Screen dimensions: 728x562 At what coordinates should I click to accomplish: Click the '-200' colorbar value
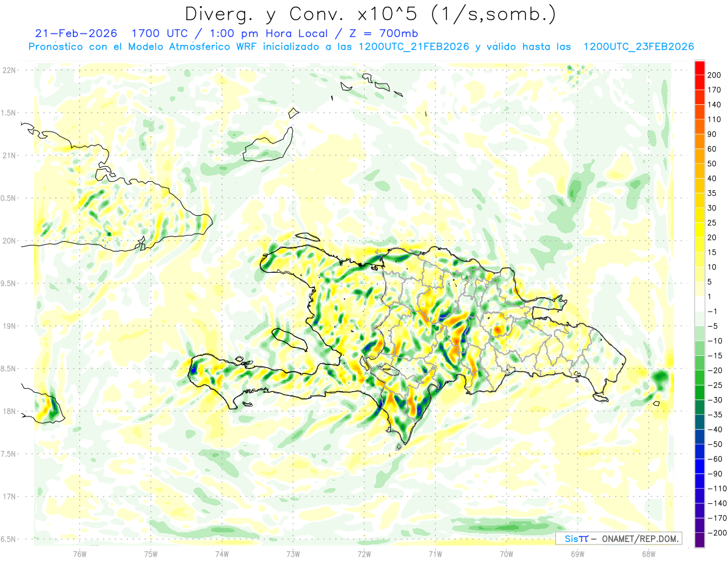pos(716,533)
